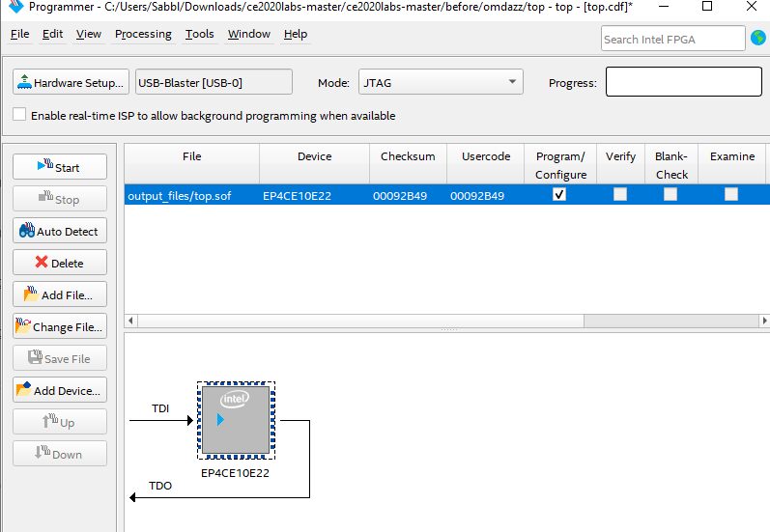Image resolution: width=770 pixels, height=532 pixels.
Task: Click the TDI label in chain diagram
Action: (160, 408)
